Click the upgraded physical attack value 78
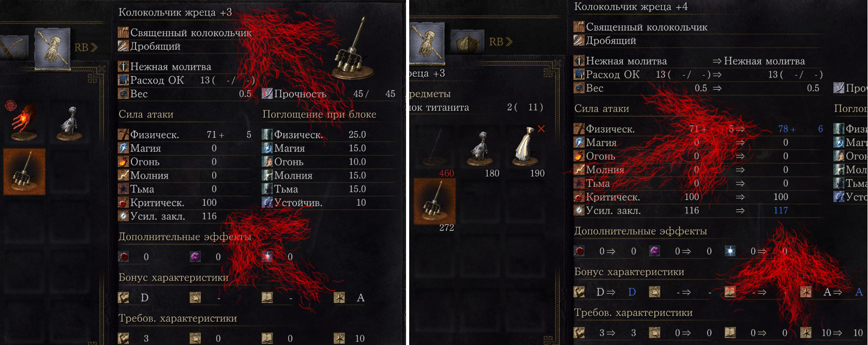The width and height of the screenshot is (868, 345). point(783,128)
